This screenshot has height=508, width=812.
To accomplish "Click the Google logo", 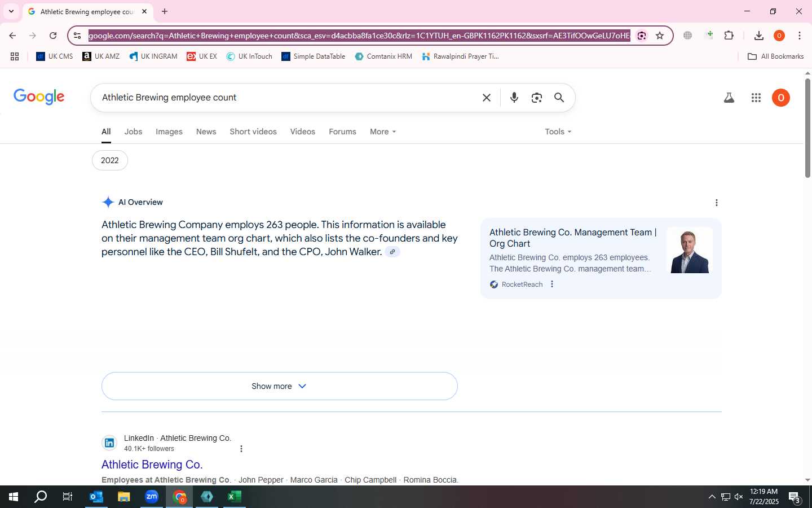I will point(39,97).
